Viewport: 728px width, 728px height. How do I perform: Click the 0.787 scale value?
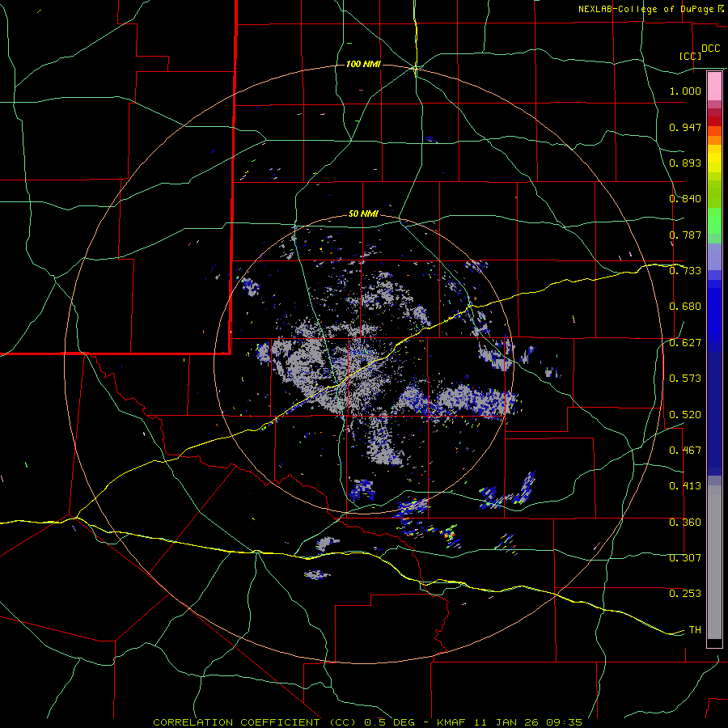[685, 235]
